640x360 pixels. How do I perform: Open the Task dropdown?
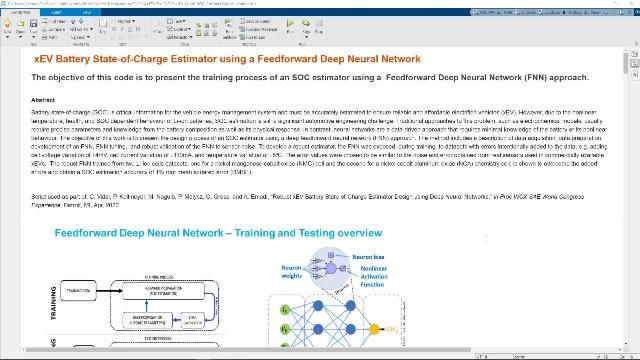pyautogui.click(x=177, y=21)
